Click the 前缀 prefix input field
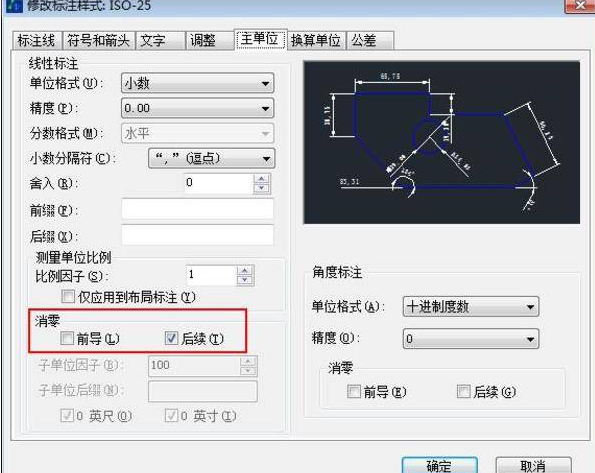595x473 pixels. click(x=197, y=210)
